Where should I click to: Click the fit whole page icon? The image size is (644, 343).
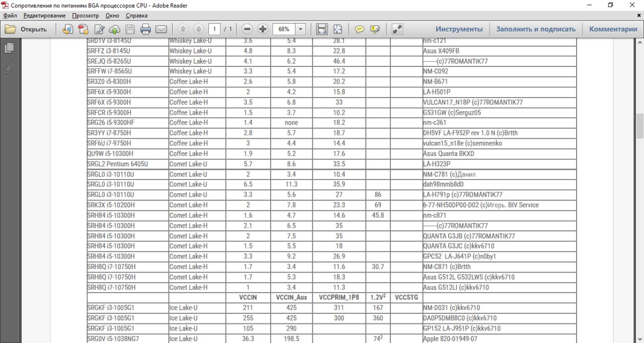pos(338,29)
